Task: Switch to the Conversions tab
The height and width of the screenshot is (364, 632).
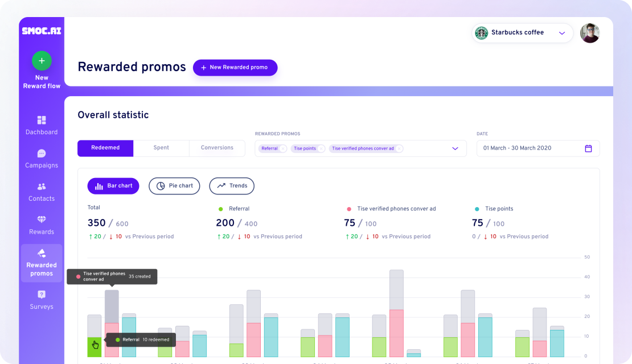Action: point(217,148)
